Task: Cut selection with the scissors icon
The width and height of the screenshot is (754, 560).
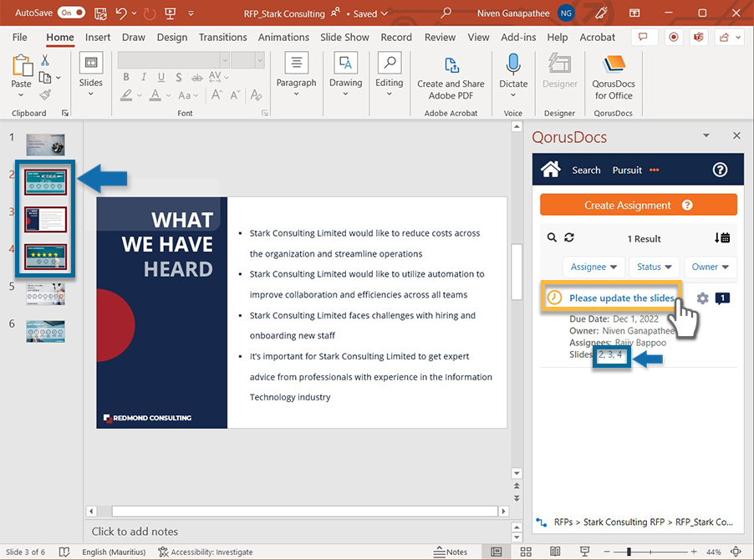Action: 45,60
